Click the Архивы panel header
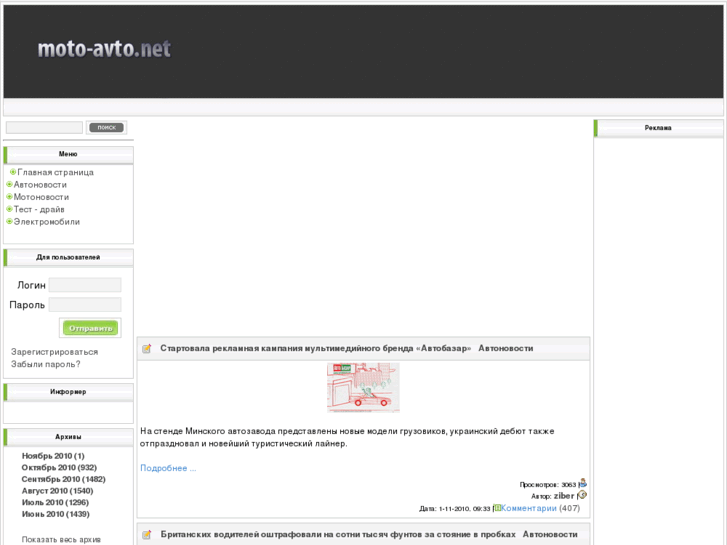 (68, 437)
